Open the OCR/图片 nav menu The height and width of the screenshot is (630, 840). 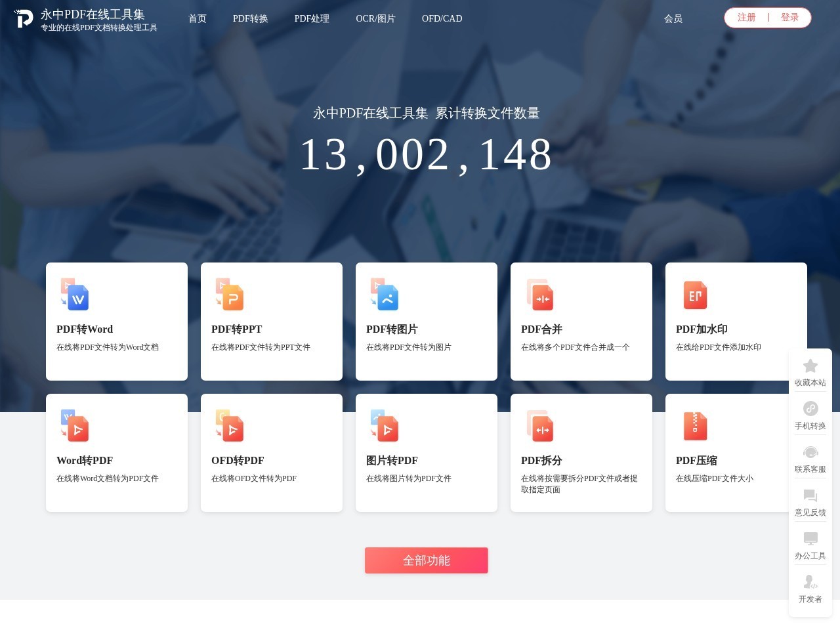point(375,18)
